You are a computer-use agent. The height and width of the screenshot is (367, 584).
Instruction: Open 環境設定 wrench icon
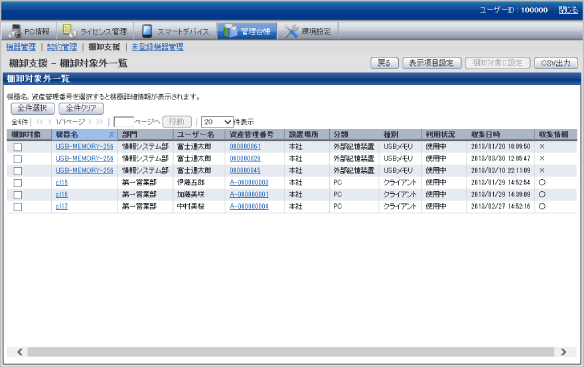click(x=291, y=31)
